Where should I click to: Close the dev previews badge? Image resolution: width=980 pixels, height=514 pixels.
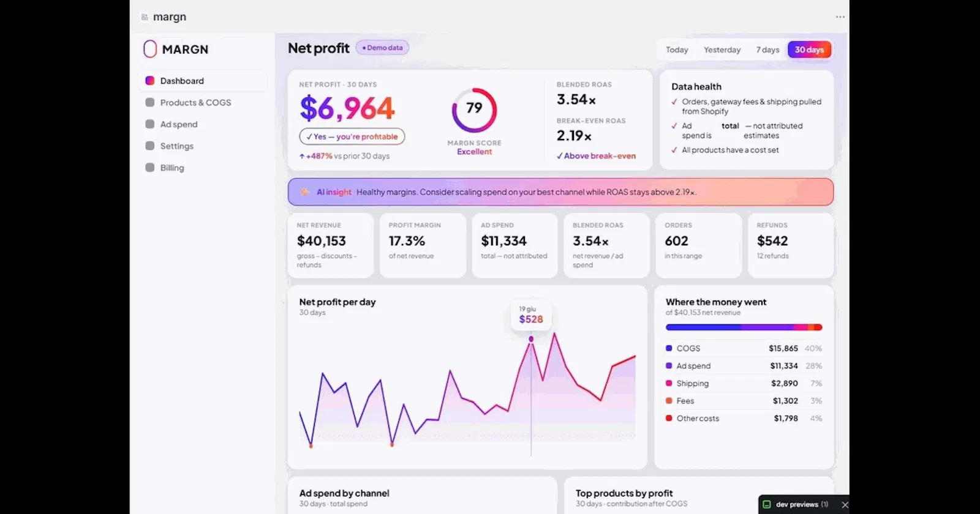coord(845,505)
